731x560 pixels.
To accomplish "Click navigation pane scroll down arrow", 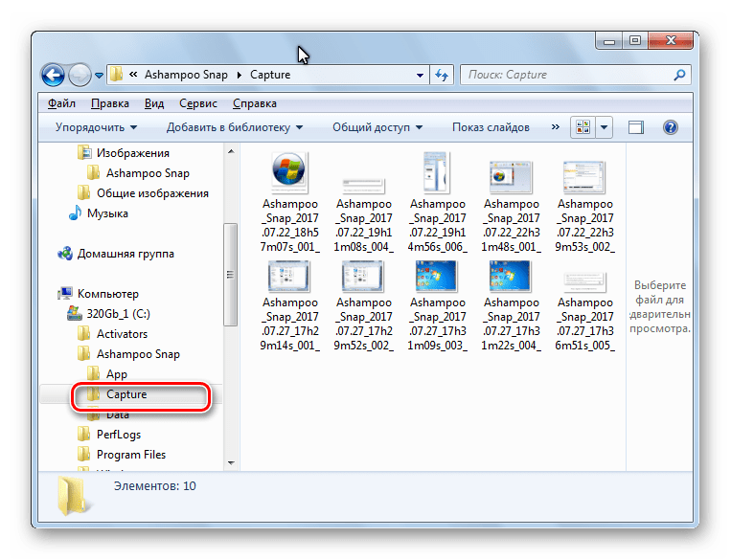I will (231, 463).
